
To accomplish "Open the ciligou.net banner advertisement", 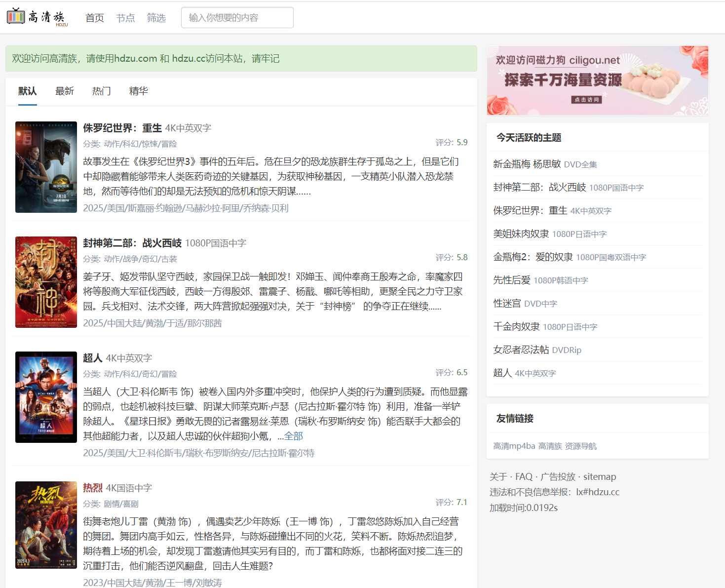I will (597, 79).
